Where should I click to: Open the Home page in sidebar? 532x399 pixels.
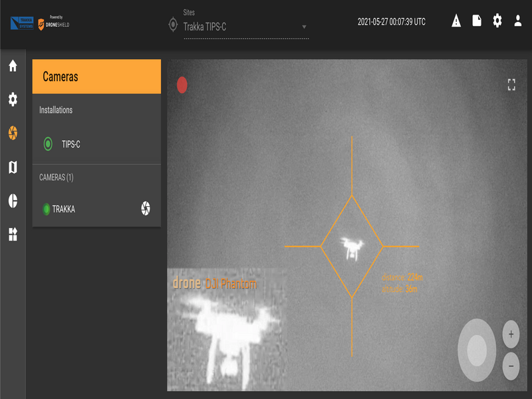pyautogui.click(x=13, y=66)
